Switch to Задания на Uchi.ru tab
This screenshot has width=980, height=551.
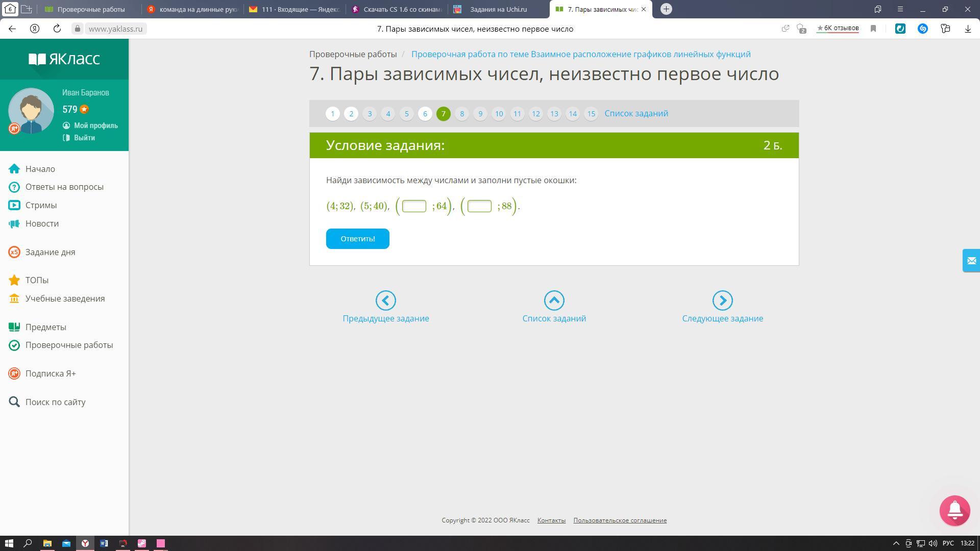coord(498,9)
